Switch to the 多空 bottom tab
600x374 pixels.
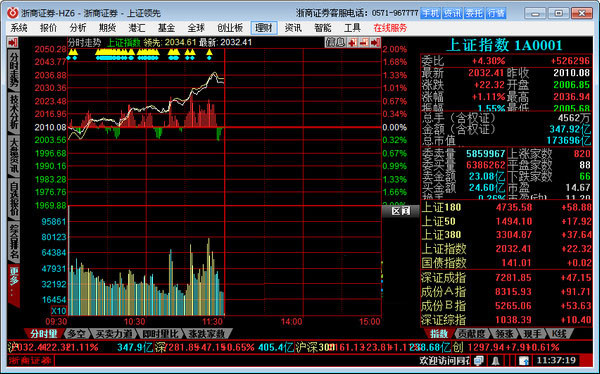[x=77, y=334]
